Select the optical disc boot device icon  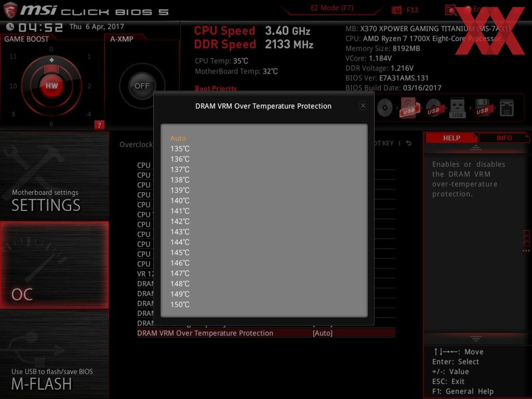tap(385, 108)
